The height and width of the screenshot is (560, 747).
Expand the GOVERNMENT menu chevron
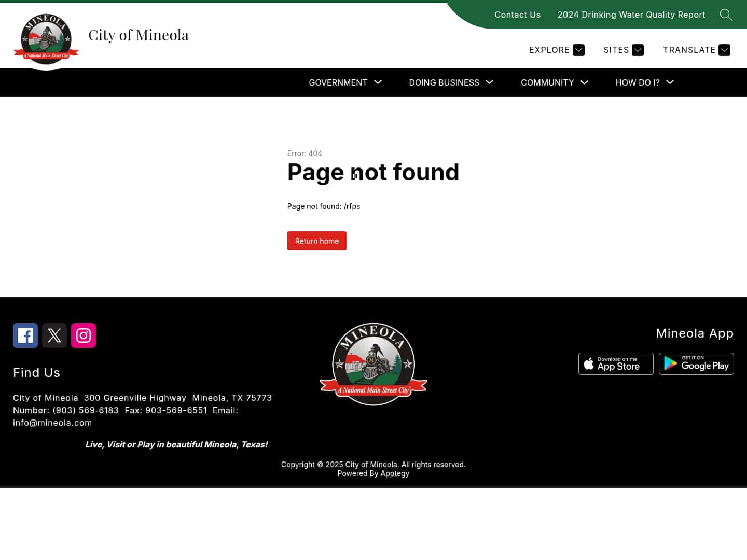coord(378,82)
